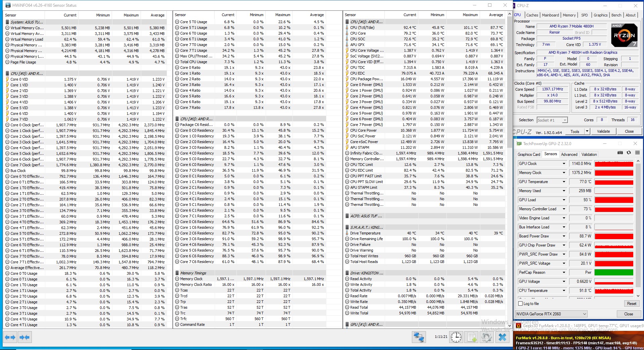Enable the Log to file checkbox in GPU-Z
This screenshot has width=644, height=350.
521,304
